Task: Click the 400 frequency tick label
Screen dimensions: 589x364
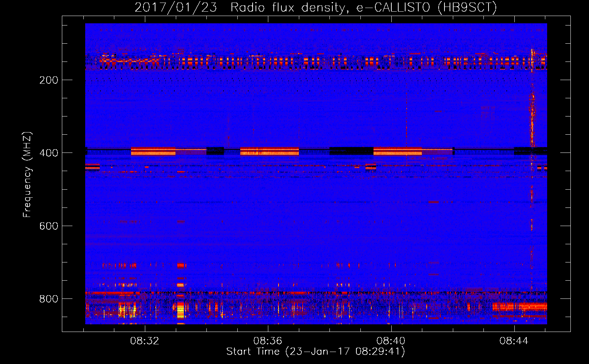Action: [49, 153]
